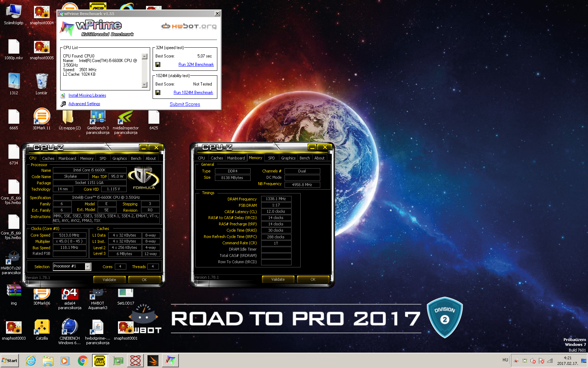Screen dimensions: 588x368
Task: Open the img archive icon
Action: coord(14,295)
